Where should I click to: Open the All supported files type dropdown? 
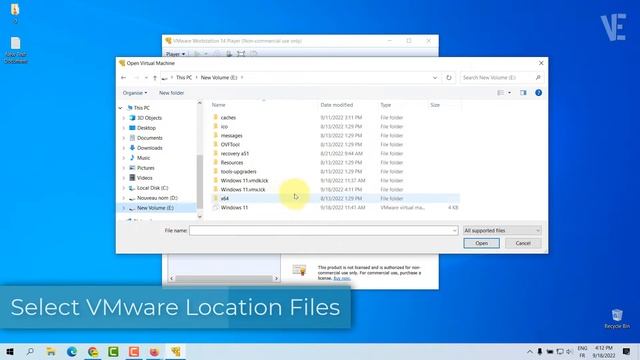502,231
